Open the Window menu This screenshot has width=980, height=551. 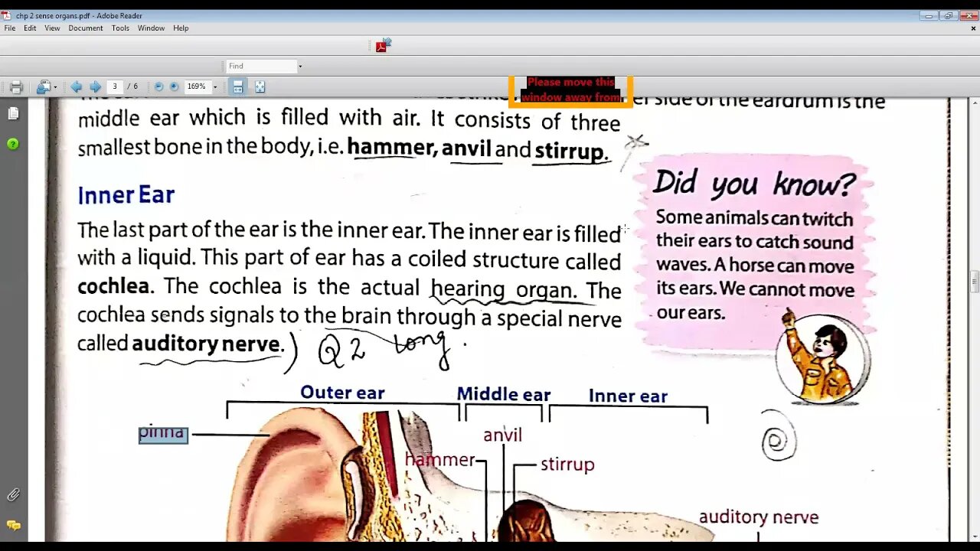tap(151, 28)
